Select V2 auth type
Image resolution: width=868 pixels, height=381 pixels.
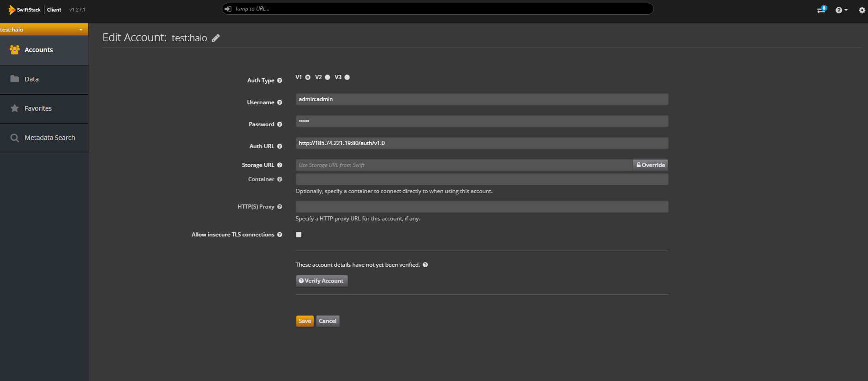[x=327, y=77]
